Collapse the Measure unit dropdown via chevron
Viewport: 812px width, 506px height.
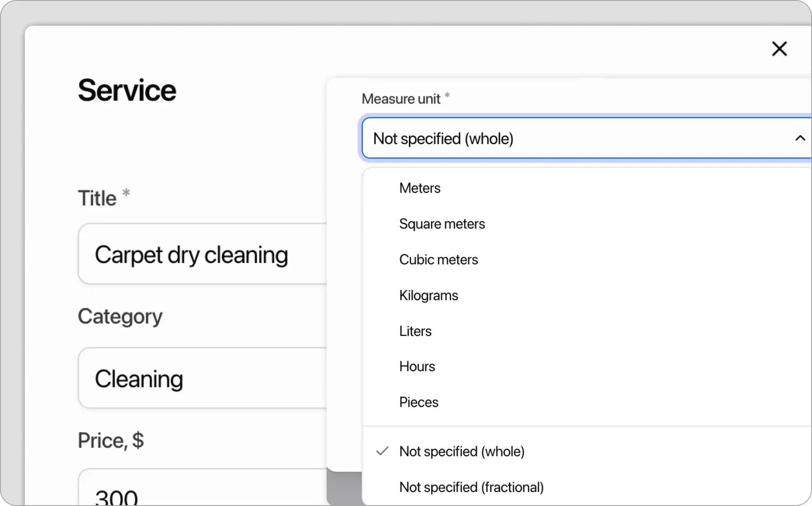(x=800, y=138)
